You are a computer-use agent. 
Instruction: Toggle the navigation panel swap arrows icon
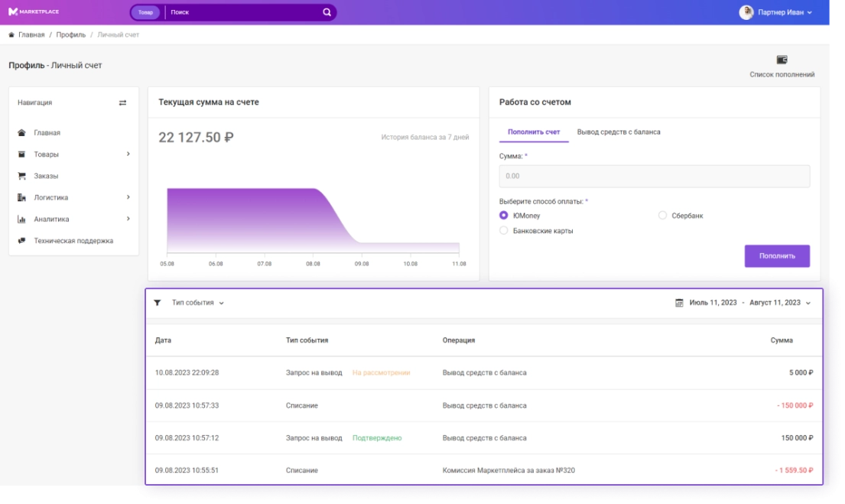122,102
